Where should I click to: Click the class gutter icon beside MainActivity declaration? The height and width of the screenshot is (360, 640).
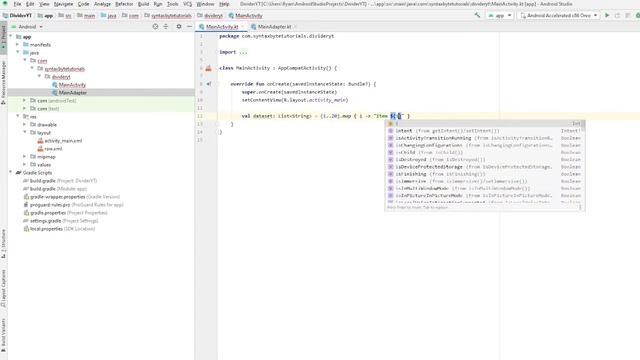pyautogui.click(x=209, y=68)
